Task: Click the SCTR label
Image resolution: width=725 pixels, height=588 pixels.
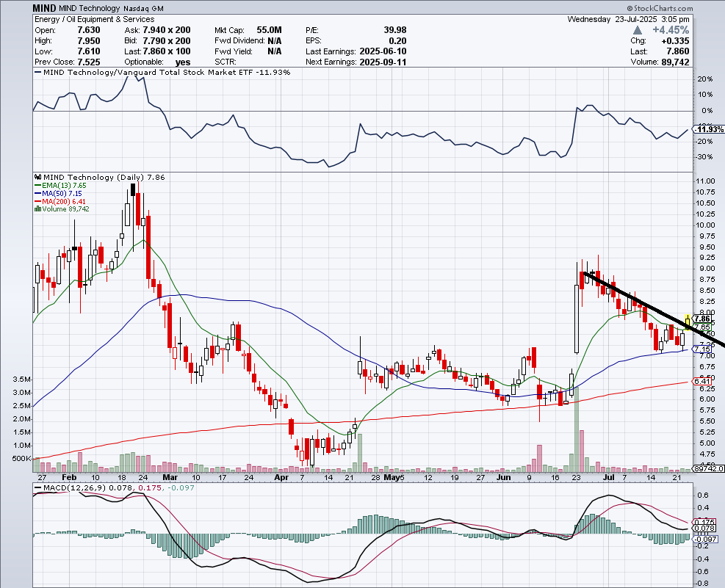Action: (x=226, y=62)
